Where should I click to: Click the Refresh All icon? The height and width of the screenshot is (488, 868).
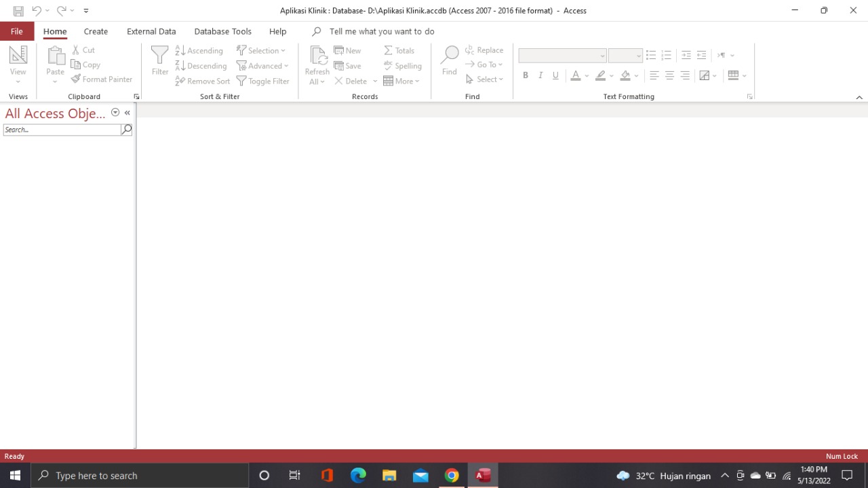click(317, 56)
